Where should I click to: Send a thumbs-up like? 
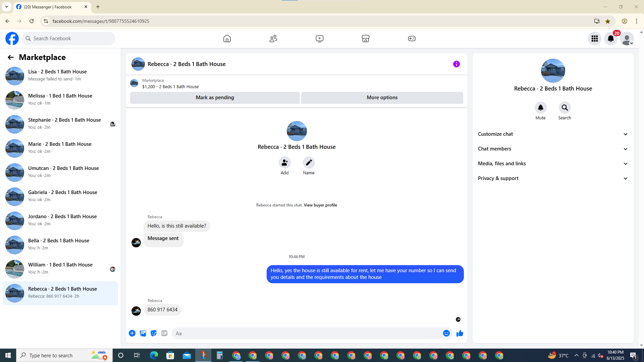coord(460,333)
